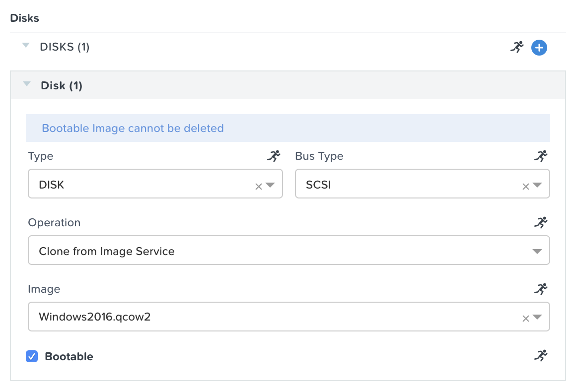Toggle runtime icon for Bootable option

(541, 355)
